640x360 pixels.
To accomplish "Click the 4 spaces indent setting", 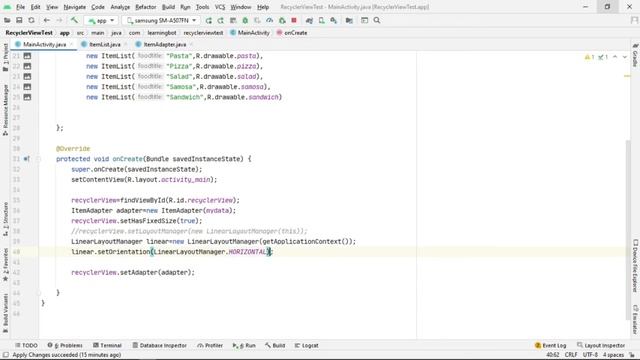I will (613, 355).
